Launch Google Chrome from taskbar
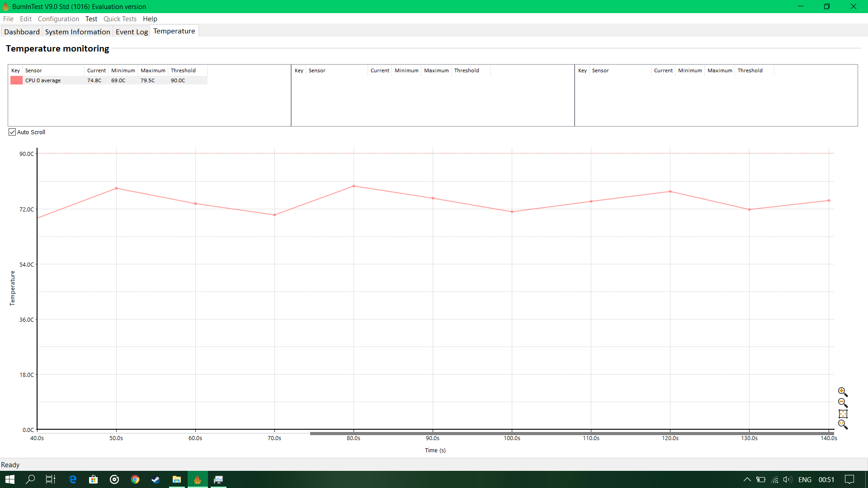This screenshot has width=868, height=488. pyautogui.click(x=135, y=479)
